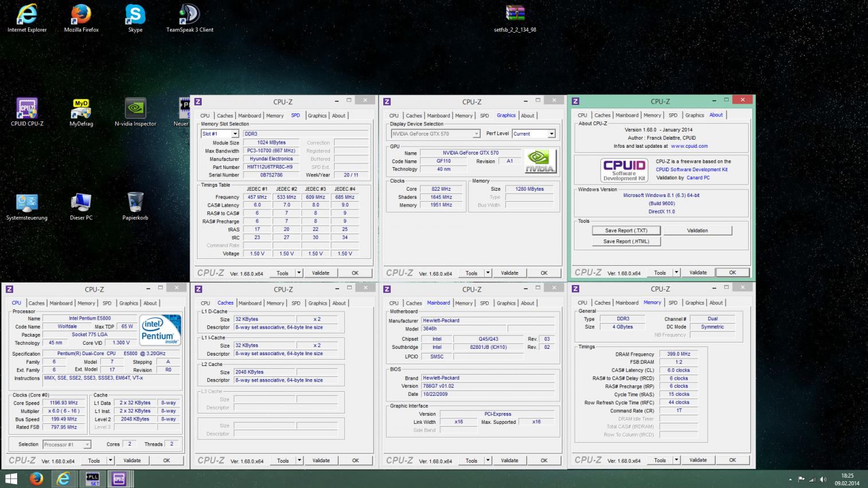Screen dimensions: 868x488
Task: Click the Skype desktop icon
Action: click(135, 15)
